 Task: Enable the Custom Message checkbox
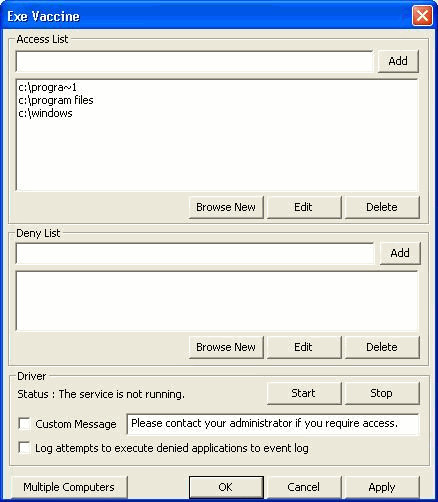click(24, 424)
